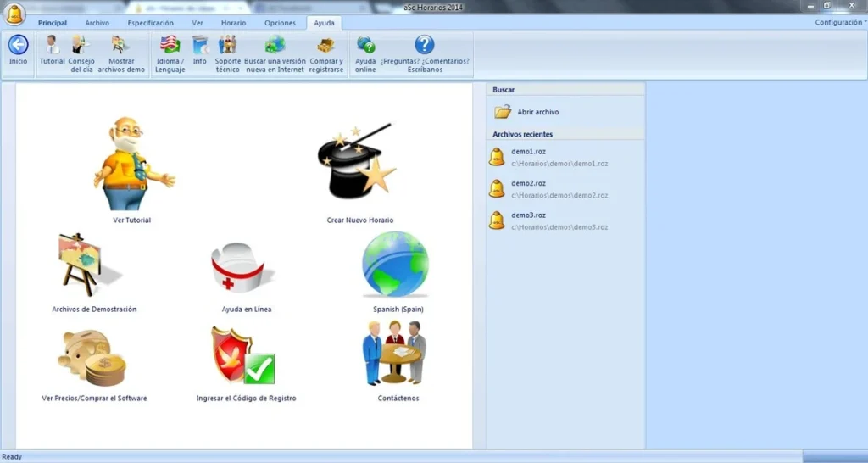
Task: Click the Inicio back arrow icon
Action: tap(18, 46)
